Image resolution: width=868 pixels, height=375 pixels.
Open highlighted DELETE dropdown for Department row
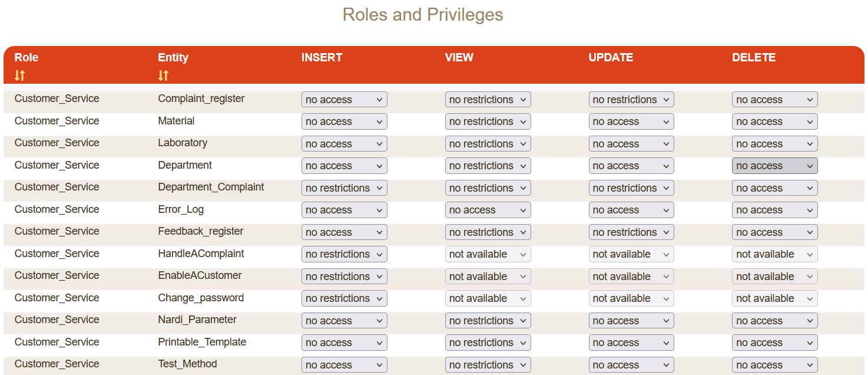tap(775, 166)
